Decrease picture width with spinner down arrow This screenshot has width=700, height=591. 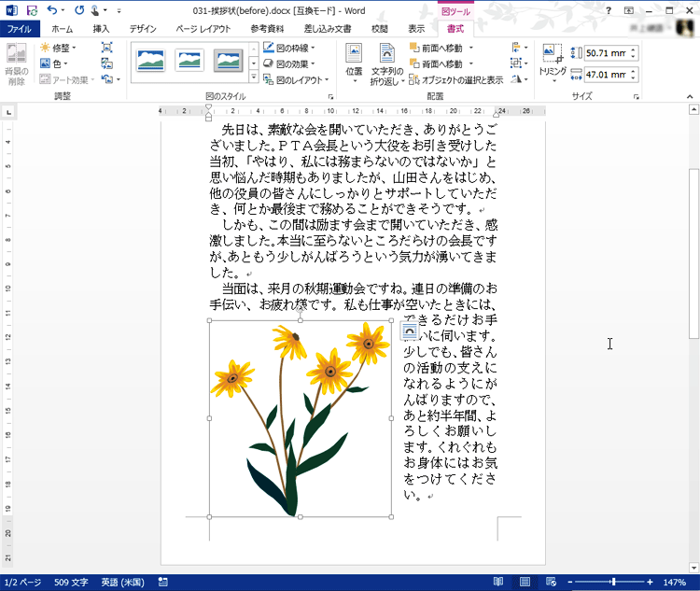pos(633,78)
